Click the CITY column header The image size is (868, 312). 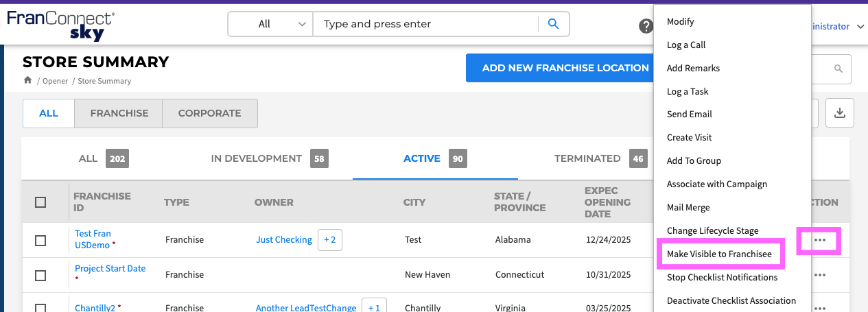pos(414,202)
